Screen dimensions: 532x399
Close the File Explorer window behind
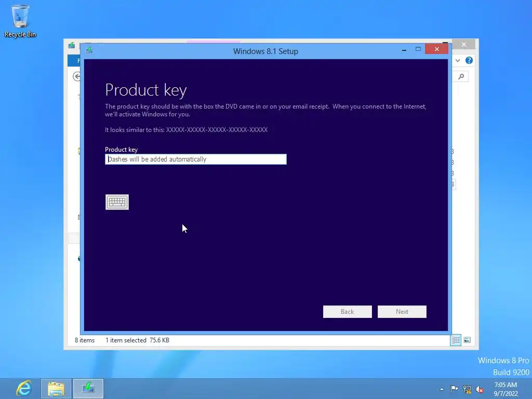click(464, 45)
